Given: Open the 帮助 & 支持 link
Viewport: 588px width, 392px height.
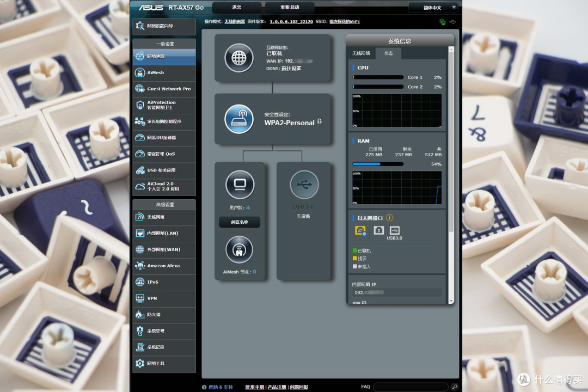Looking at the screenshot, I should click(x=220, y=387).
